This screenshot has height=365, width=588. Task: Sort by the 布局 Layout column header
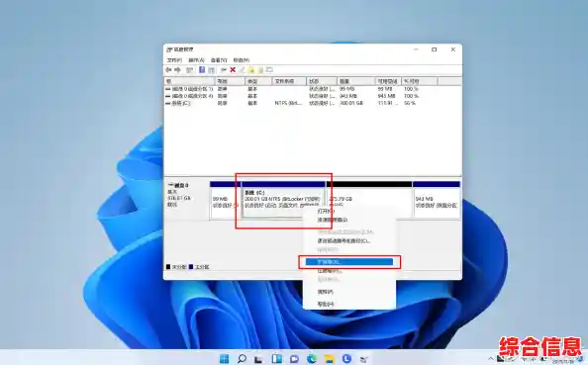click(230, 81)
